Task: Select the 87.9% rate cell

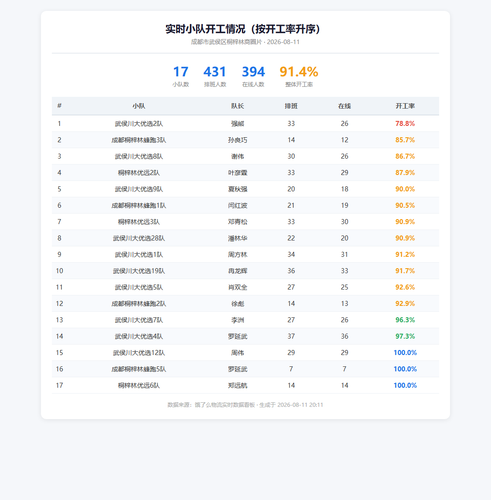Action: [x=405, y=173]
